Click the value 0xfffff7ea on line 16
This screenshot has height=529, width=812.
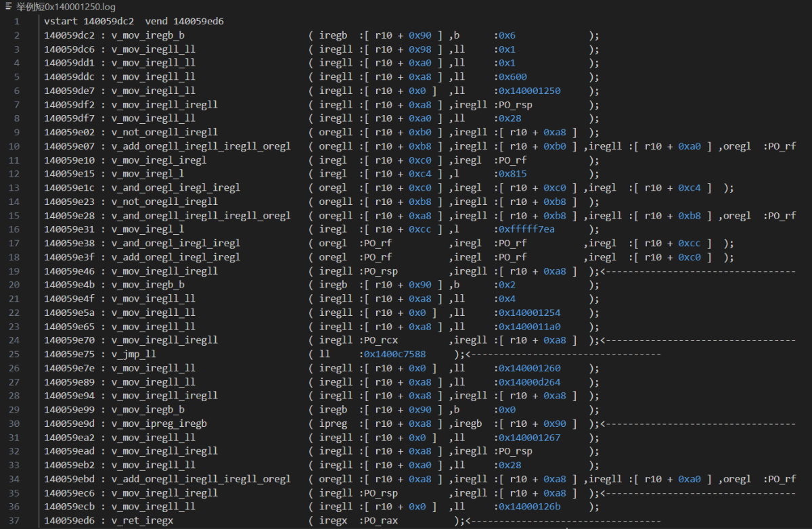tap(526, 229)
